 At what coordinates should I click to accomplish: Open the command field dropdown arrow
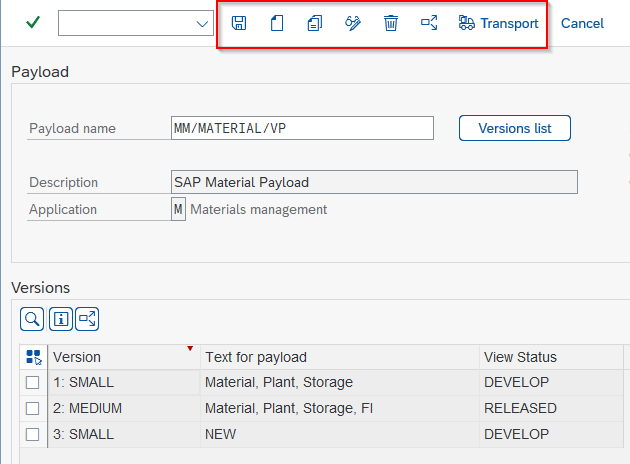click(202, 24)
